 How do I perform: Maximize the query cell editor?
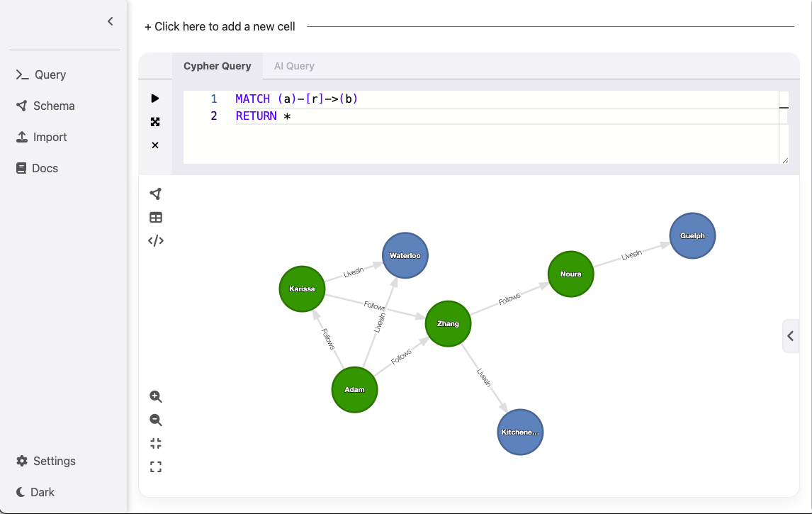tap(155, 122)
